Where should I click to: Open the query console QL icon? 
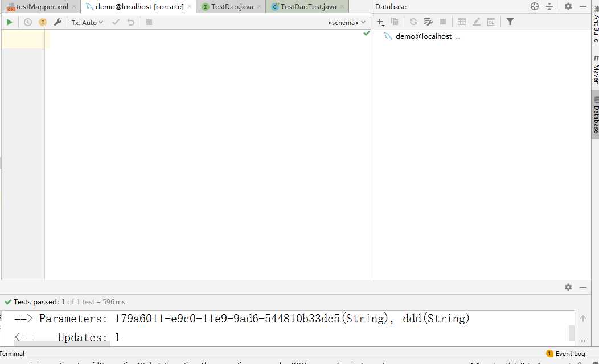[x=491, y=22]
